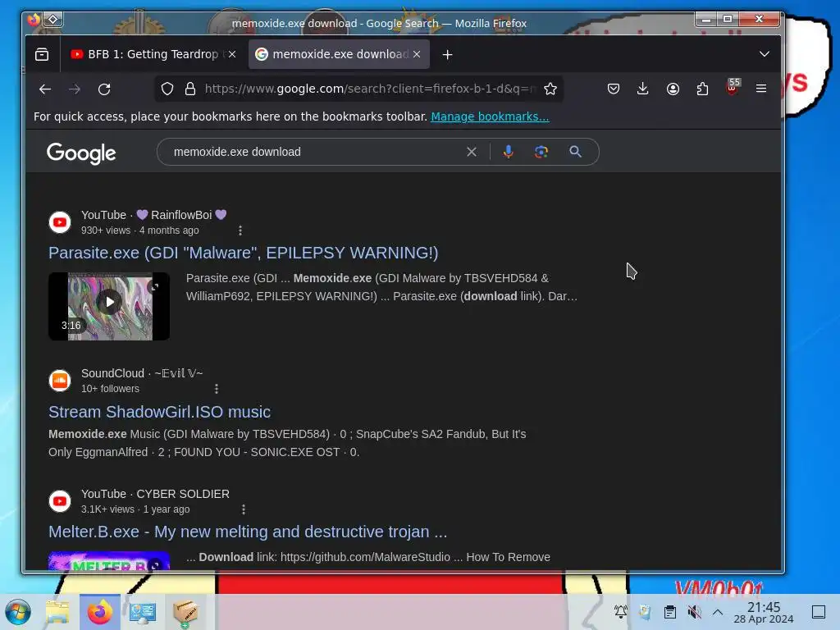Open tracking protection shield icon
This screenshot has width=840, height=630.
coord(167,89)
